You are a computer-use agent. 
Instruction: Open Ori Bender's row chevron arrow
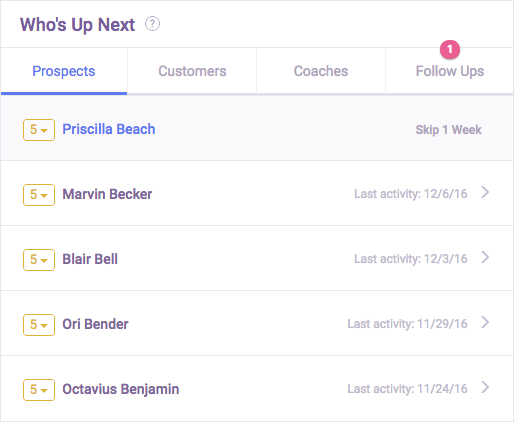tap(485, 322)
